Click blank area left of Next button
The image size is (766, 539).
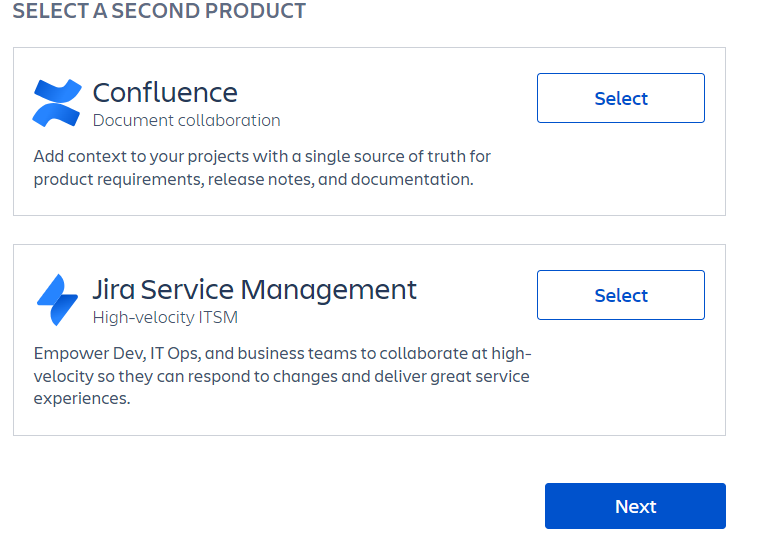coord(300,506)
